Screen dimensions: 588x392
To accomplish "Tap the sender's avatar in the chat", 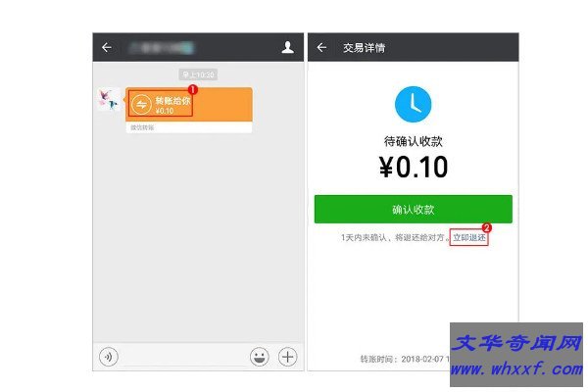I will click(x=110, y=100).
